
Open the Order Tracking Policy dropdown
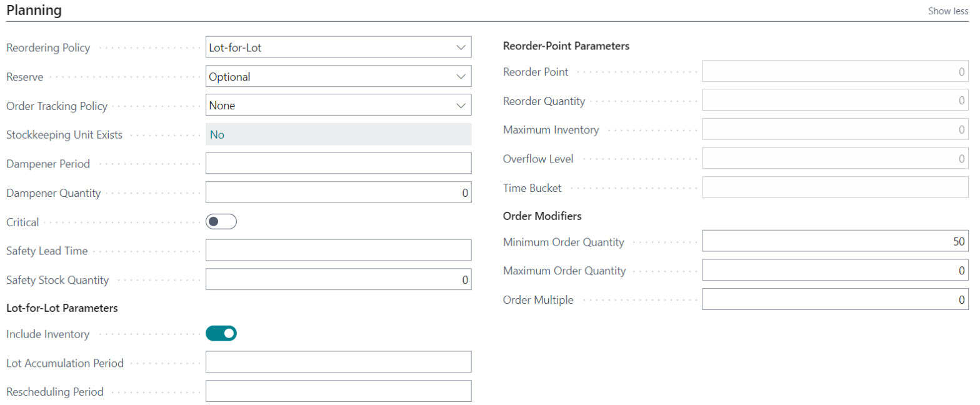pos(337,105)
